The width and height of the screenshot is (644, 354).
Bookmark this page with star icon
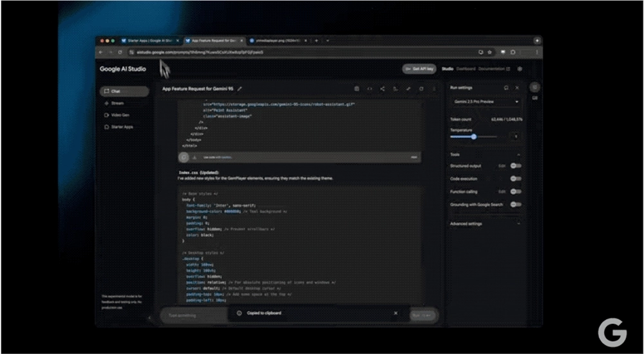click(489, 52)
